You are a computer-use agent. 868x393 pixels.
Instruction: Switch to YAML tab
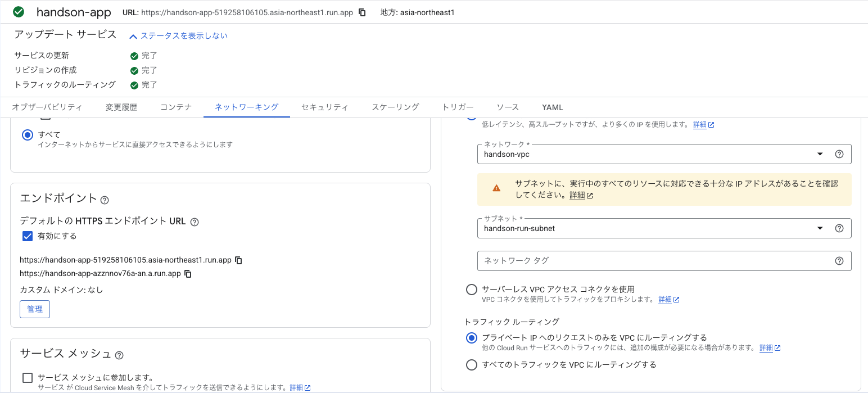point(553,107)
